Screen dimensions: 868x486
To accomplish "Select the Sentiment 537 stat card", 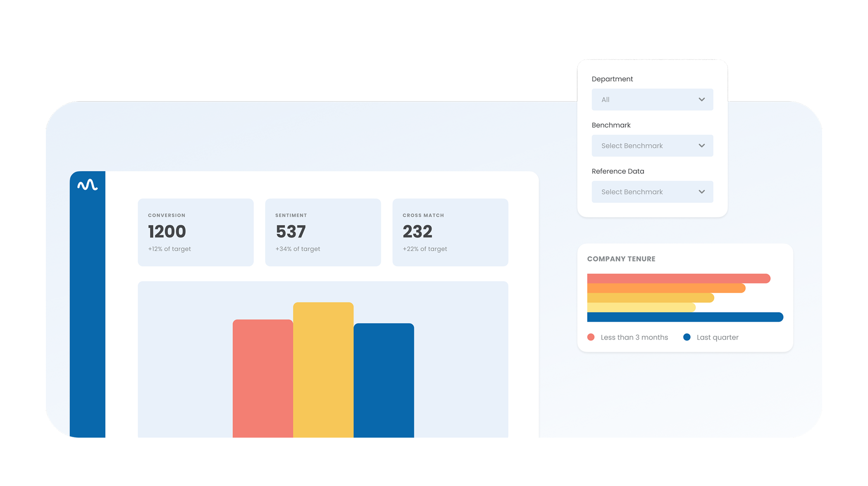I will coord(323,232).
